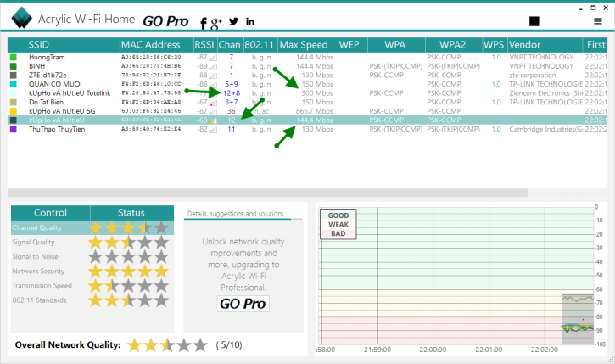Image resolution: width=615 pixels, height=364 pixels.
Task: Click the GOOD WEAK BAD graph legend
Action: coord(338,225)
